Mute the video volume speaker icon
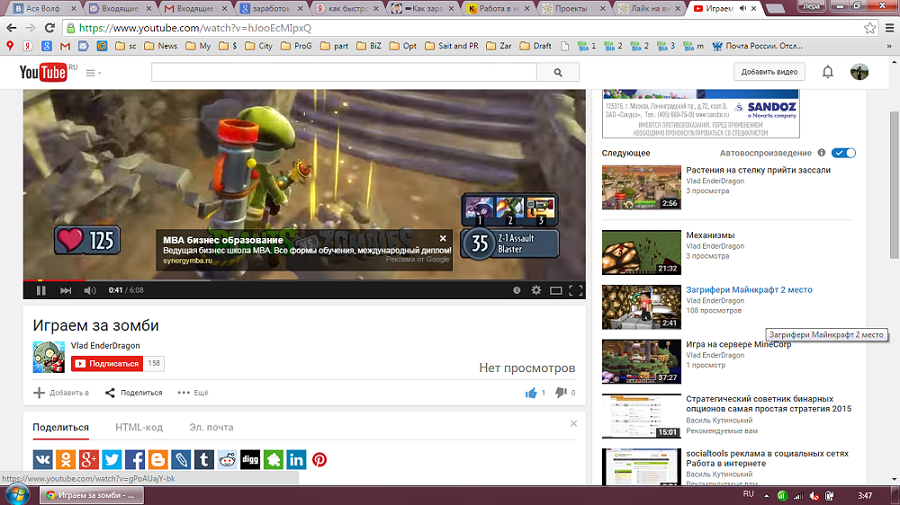The height and width of the screenshot is (505, 900). (x=90, y=290)
